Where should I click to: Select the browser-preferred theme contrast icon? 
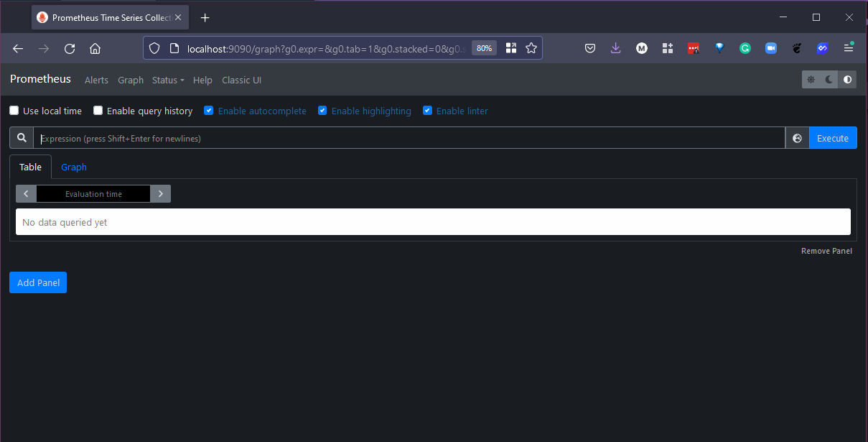point(847,80)
